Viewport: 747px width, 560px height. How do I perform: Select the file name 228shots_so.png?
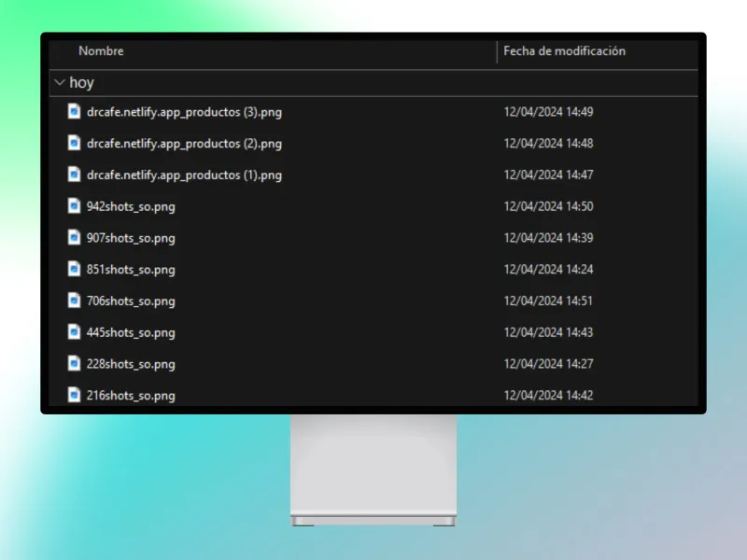(130, 364)
